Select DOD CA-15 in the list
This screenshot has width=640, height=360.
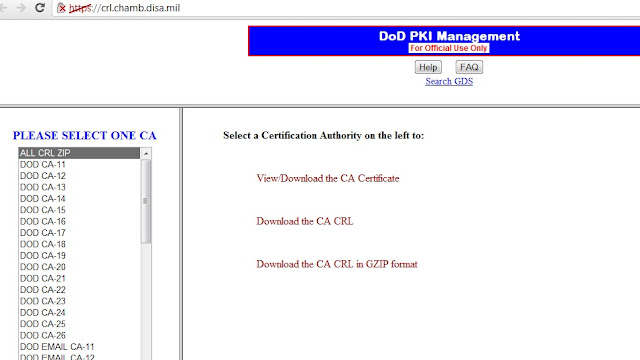[79, 210]
